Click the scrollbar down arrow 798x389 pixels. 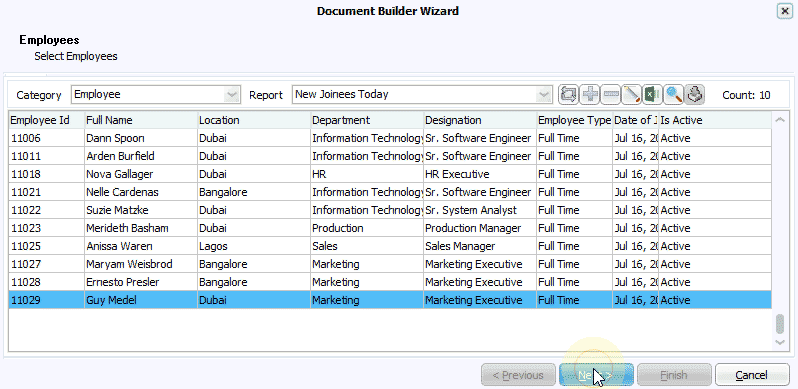coord(780,343)
